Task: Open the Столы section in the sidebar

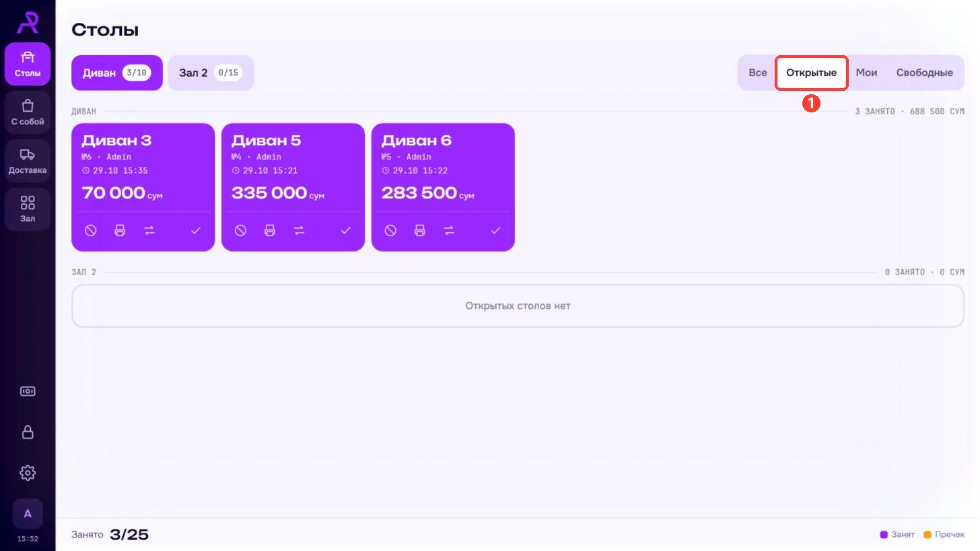Action: tap(28, 64)
